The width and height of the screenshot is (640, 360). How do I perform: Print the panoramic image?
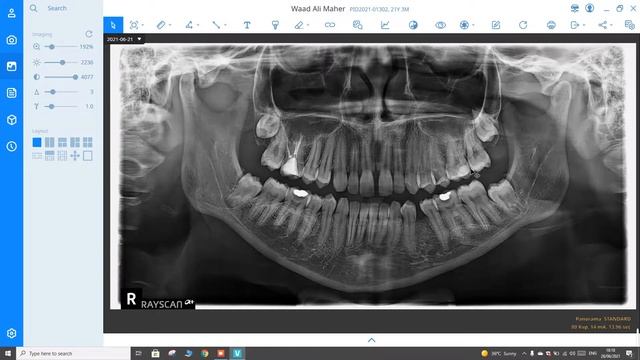click(x=551, y=25)
